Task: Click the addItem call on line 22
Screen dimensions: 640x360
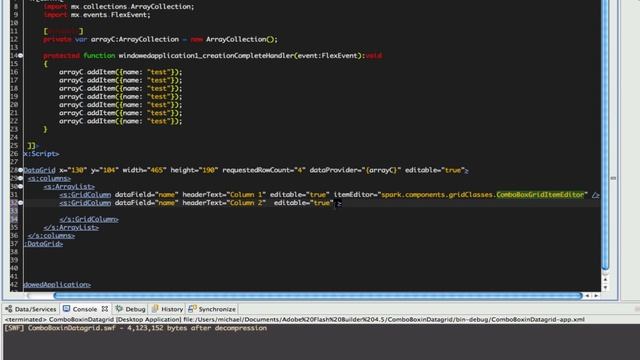Action: pos(120,121)
